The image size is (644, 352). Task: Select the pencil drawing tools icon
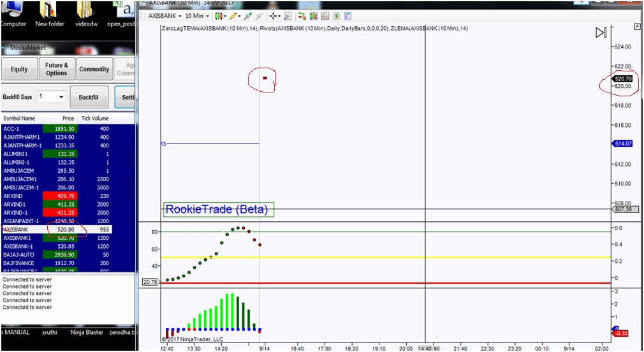click(x=233, y=16)
